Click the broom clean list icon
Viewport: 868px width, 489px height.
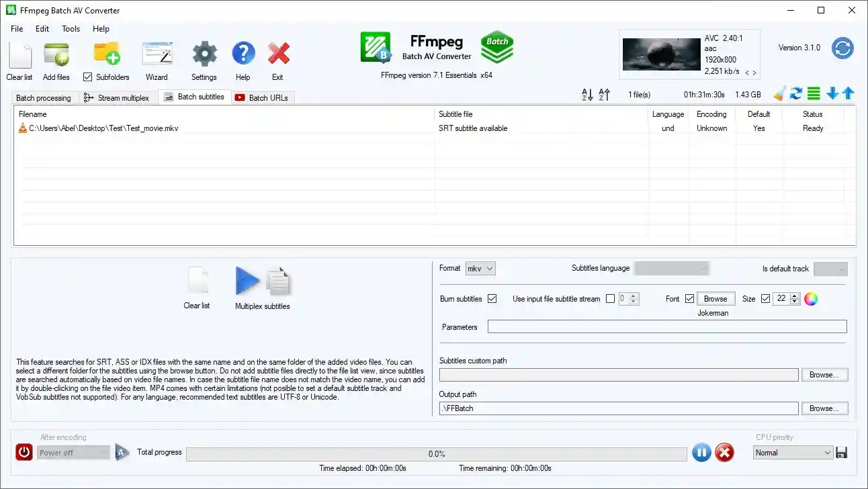[779, 94]
